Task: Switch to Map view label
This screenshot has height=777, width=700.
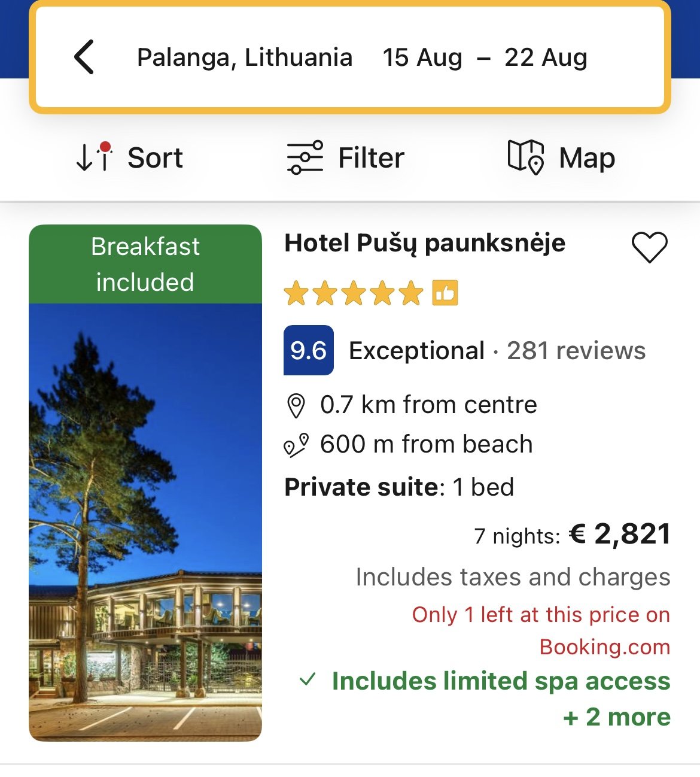Action: pos(586,158)
